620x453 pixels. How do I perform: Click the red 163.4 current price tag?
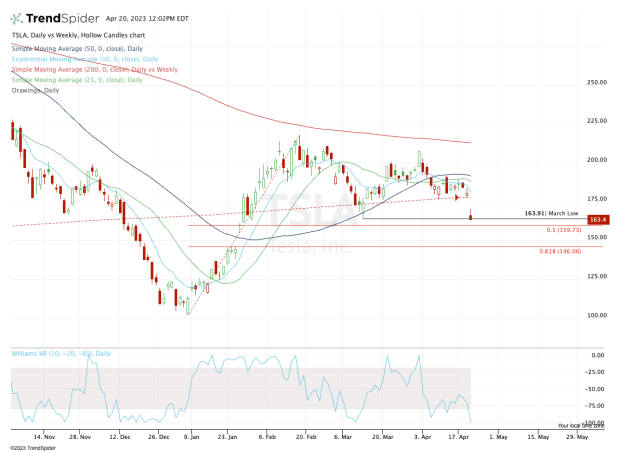pyautogui.click(x=599, y=219)
